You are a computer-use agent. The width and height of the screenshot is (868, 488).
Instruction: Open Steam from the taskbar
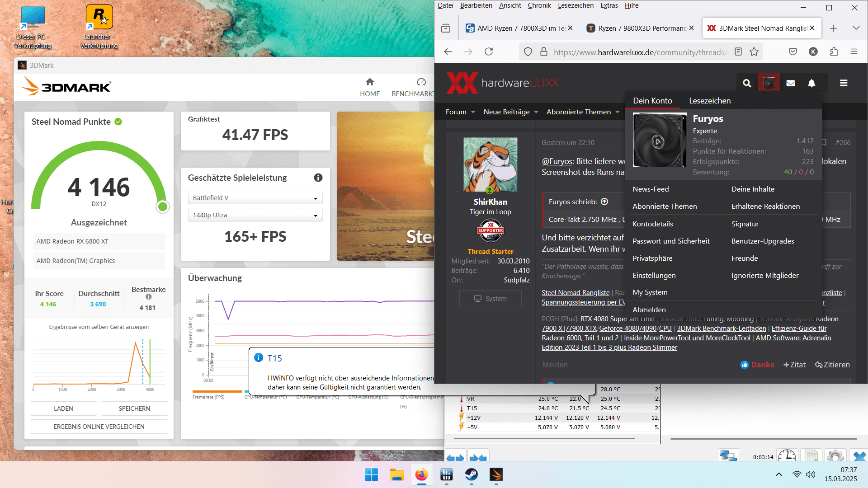(x=471, y=474)
